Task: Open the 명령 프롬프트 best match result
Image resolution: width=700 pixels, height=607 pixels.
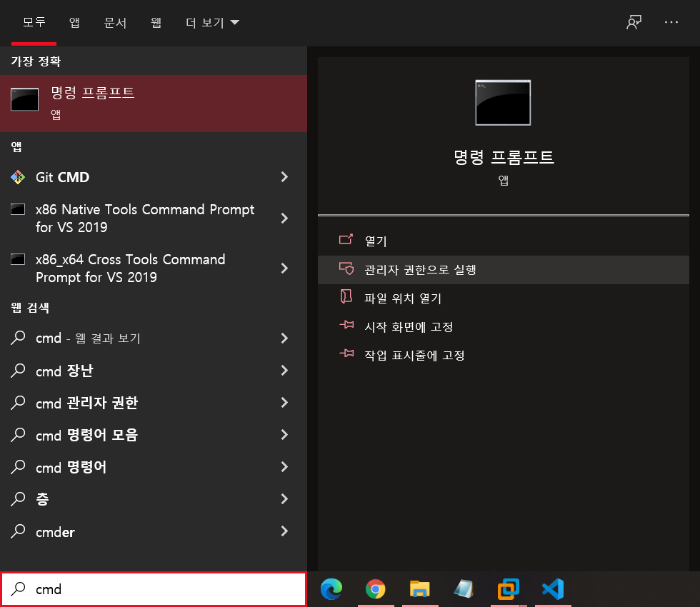Action: [x=153, y=103]
